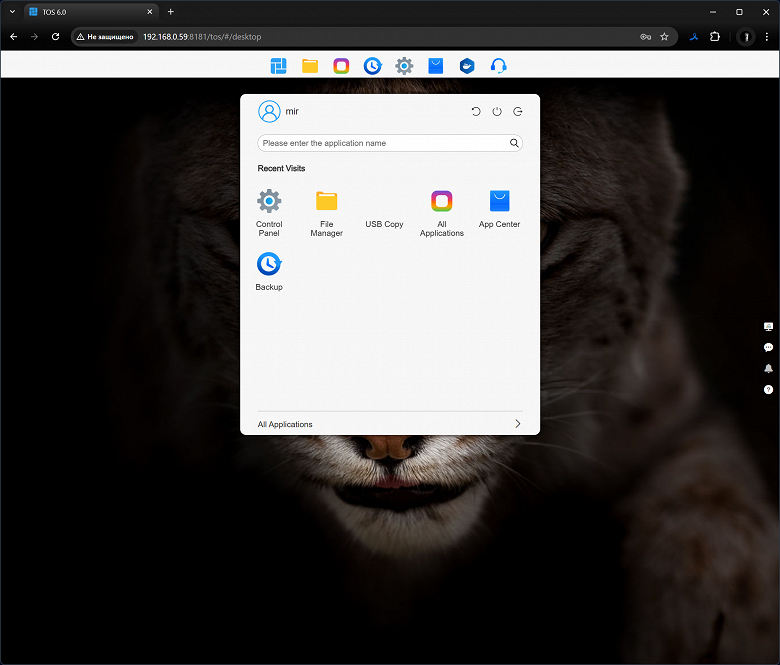Click the address bar URL
The width and height of the screenshot is (780, 665).
coord(202,37)
